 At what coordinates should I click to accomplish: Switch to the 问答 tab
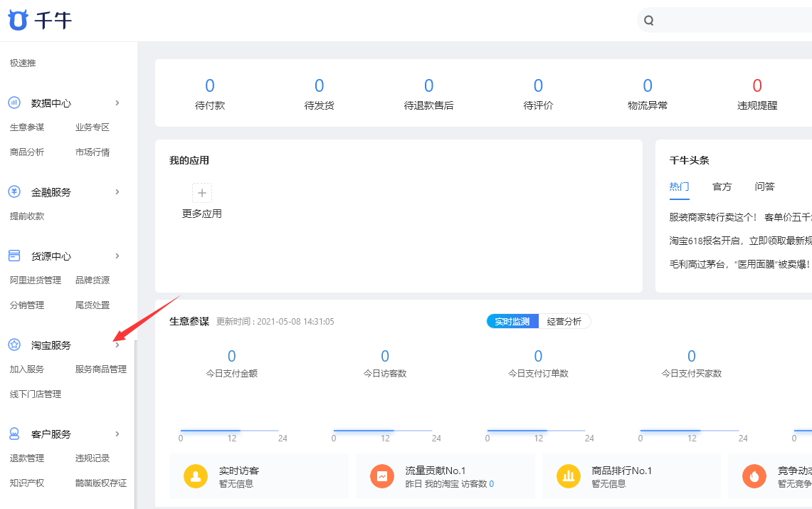pos(765,187)
